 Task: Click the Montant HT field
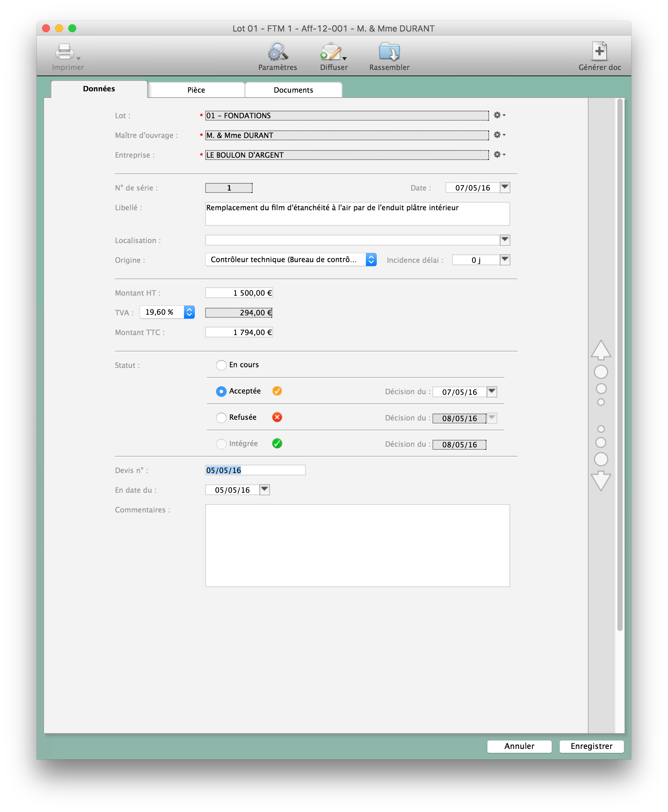(x=239, y=293)
